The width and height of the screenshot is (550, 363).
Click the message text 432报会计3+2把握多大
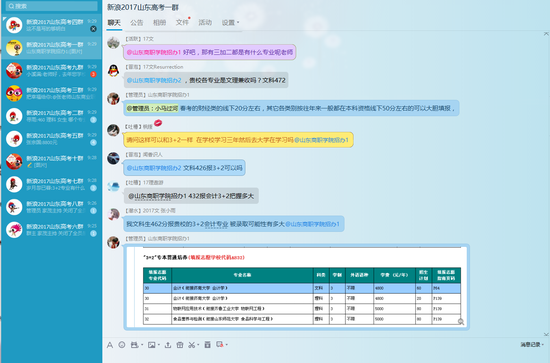pyautogui.click(x=221, y=196)
